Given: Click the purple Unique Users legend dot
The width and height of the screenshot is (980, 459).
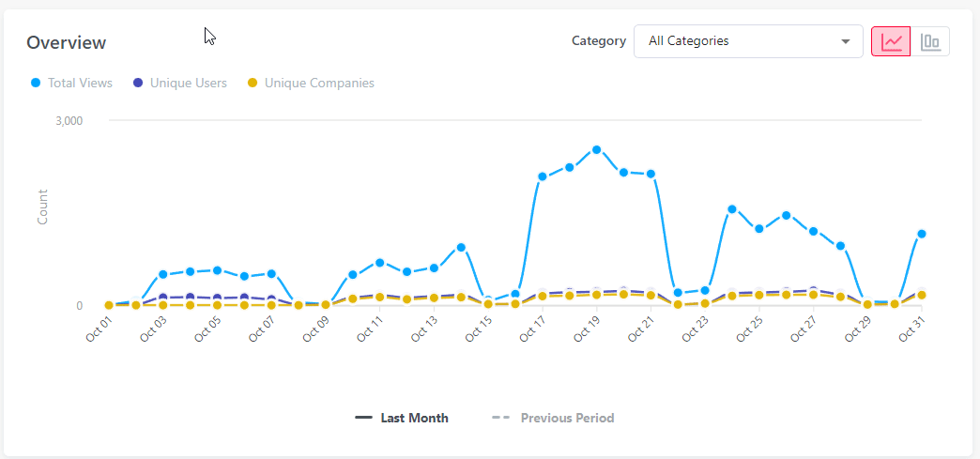Looking at the screenshot, I should tap(138, 83).
